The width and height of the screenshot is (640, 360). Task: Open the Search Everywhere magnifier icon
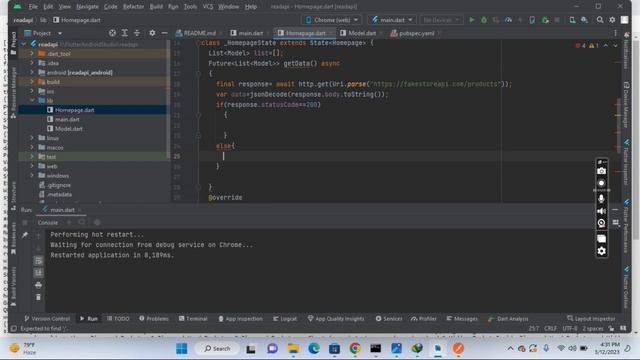pos(600,20)
